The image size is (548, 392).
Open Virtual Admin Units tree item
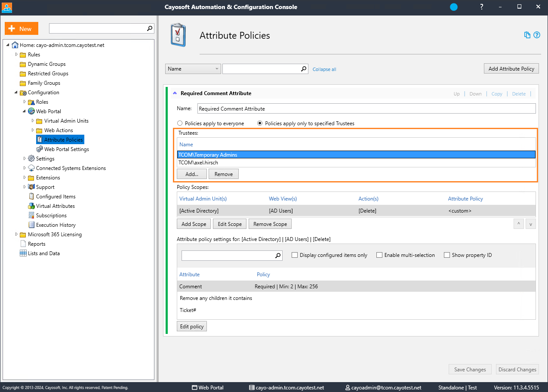click(x=66, y=121)
